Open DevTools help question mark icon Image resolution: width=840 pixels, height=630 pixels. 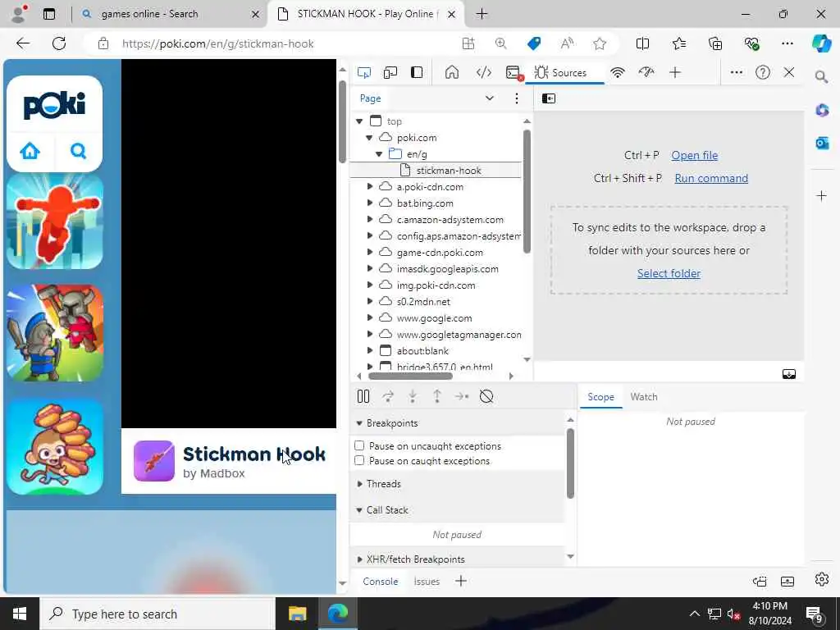pos(762,72)
